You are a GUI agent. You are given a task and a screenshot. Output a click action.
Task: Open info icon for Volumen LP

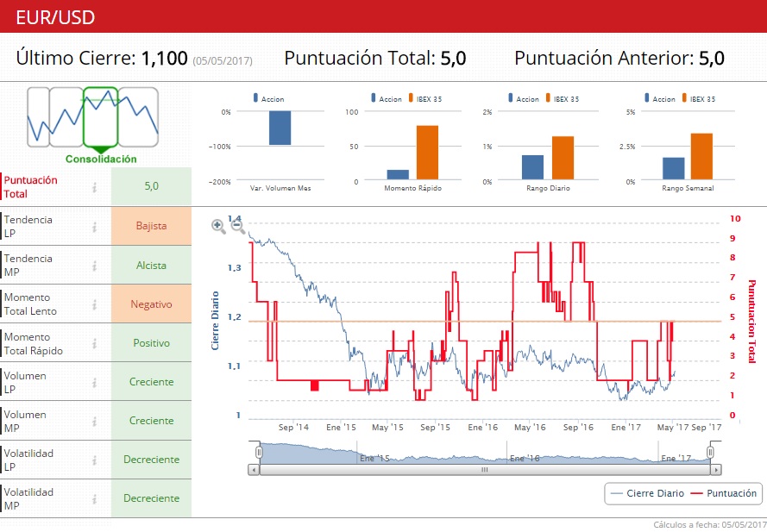(x=94, y=382)
